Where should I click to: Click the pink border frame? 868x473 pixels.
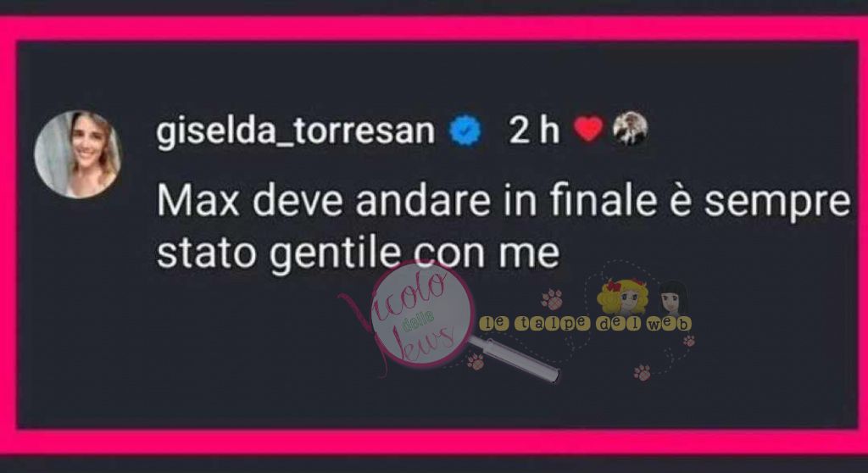[x=434, y=28]
